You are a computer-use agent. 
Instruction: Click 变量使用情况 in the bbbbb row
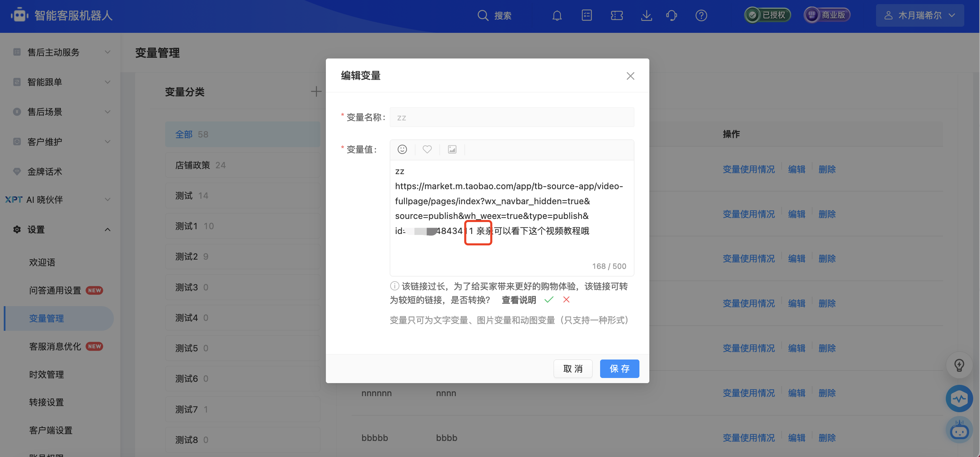749,438
